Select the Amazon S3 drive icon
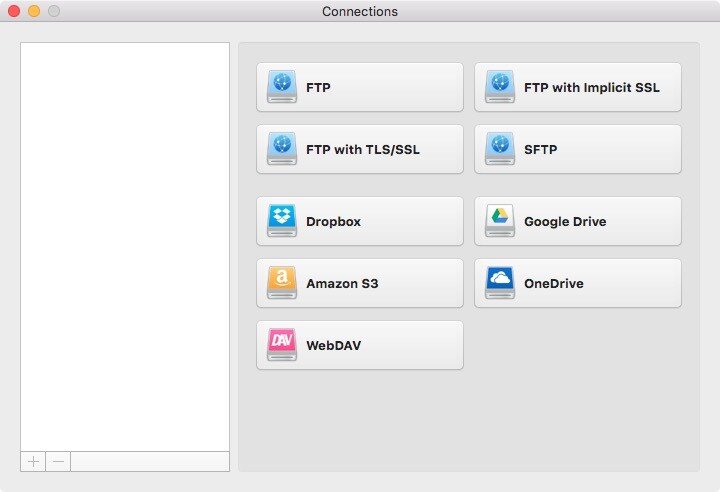Image resolution: width=720 pixels, height=492 pixels. click(x=282, y=283)
